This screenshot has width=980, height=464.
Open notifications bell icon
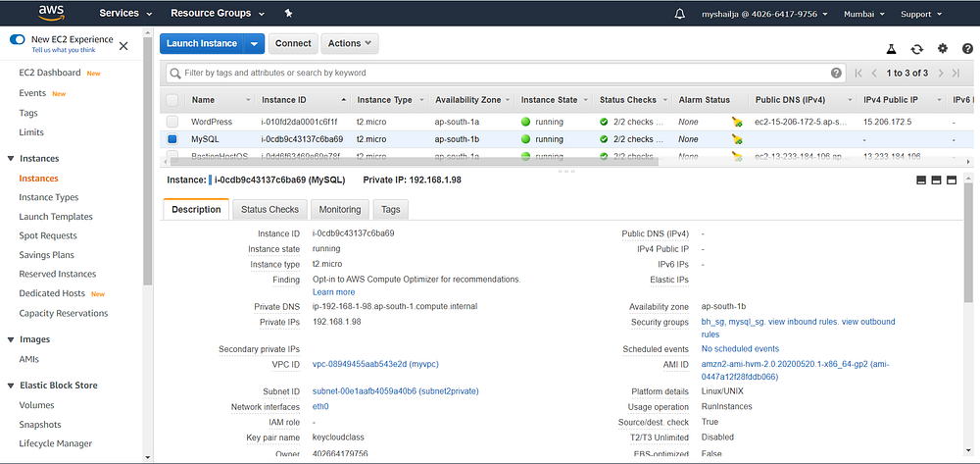(680, 14)
